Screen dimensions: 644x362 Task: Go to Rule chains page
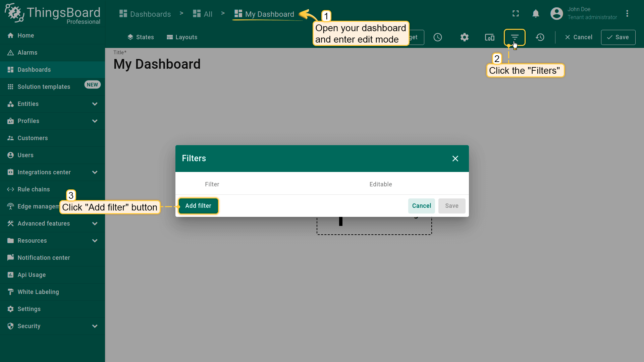click(x=34, y=189)
